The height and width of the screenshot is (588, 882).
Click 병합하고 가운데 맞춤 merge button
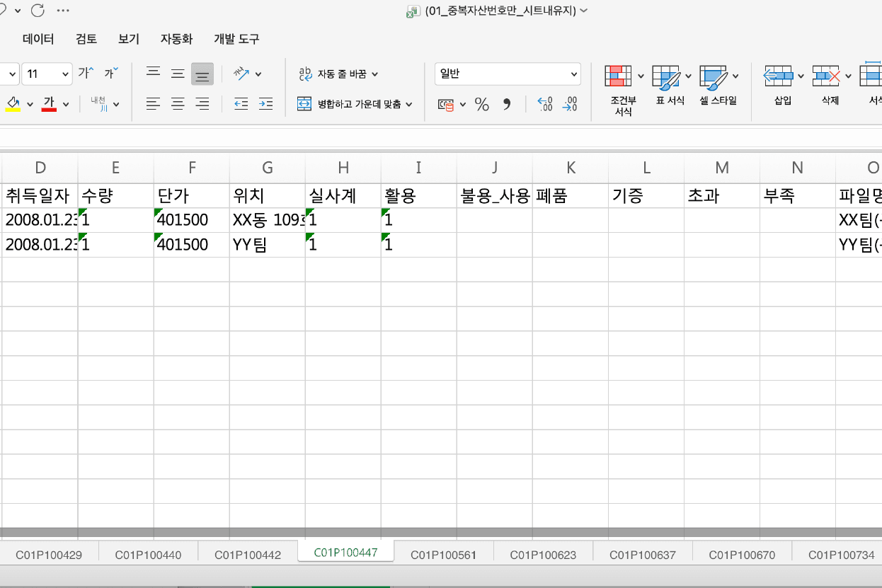tap(348, 104)
